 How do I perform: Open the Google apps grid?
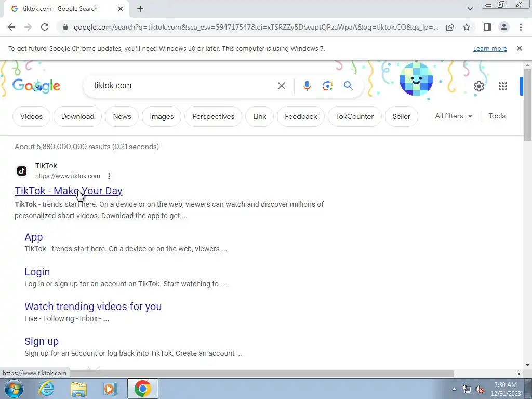coord(503,86)
